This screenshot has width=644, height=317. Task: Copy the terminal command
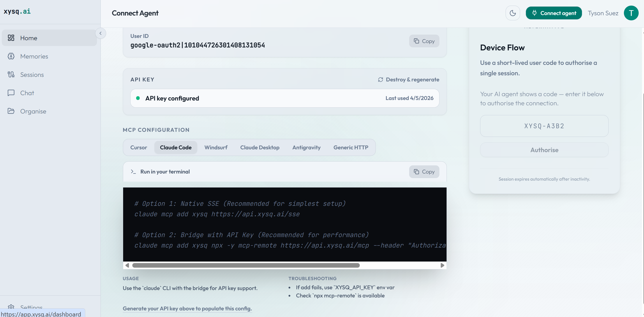pyautogui.click(x=424, y=172)
